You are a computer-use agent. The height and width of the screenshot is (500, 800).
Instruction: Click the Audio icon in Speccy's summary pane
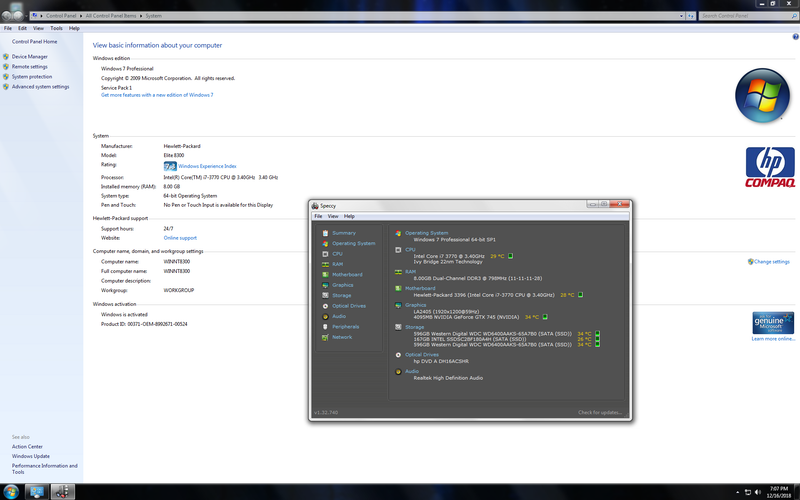click(398, 371)
